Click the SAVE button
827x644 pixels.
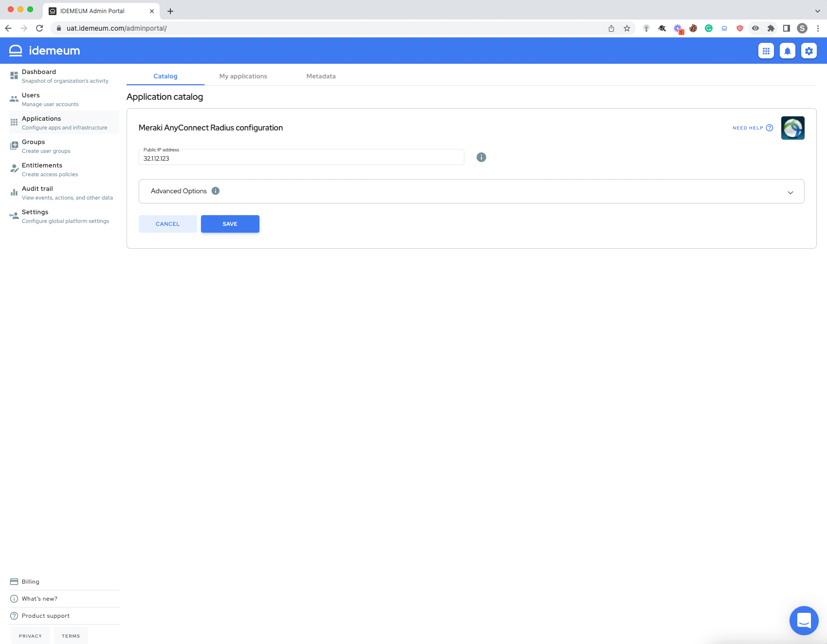tap(230, 224)
